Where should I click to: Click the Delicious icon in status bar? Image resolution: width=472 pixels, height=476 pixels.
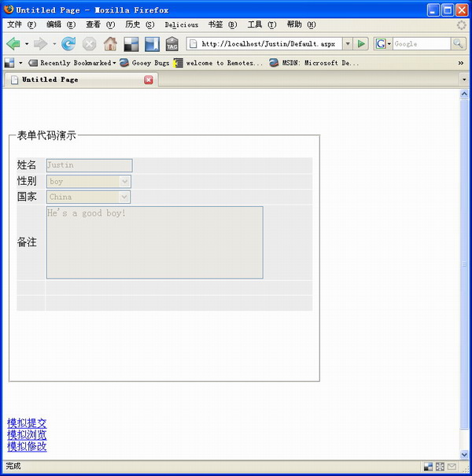click(x=428, y=467)
